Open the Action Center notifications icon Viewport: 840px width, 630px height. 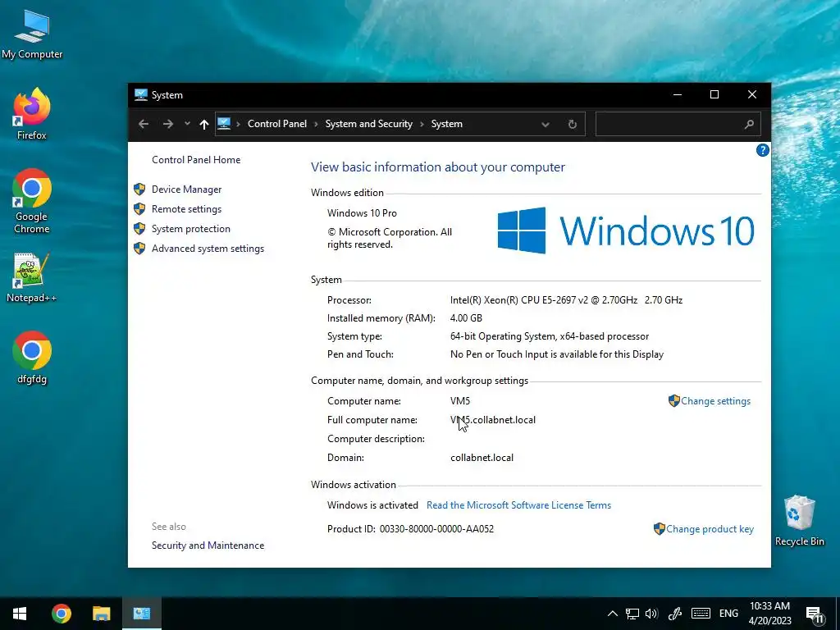(815, 614)
